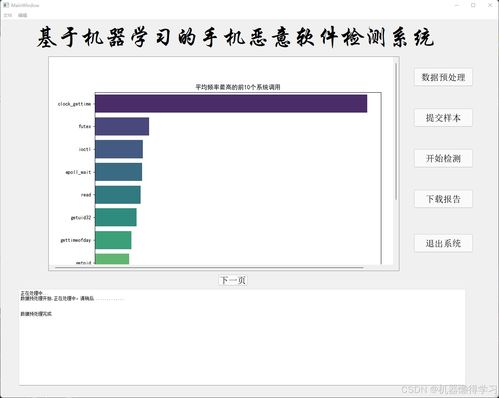The width and height of the screenshot is (499, 398).
Task: Close the MainWindow window
Action: pyautogui.click(x=490, y=5)
